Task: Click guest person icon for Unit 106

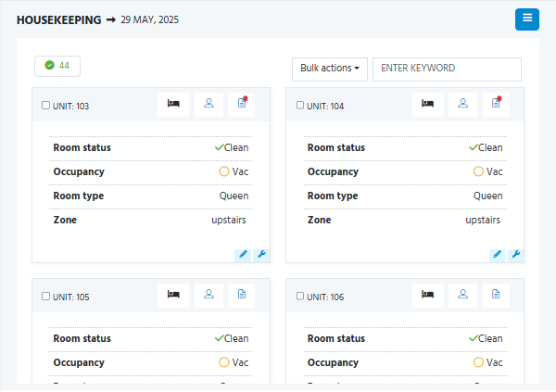Action: (x=463, y=295)
